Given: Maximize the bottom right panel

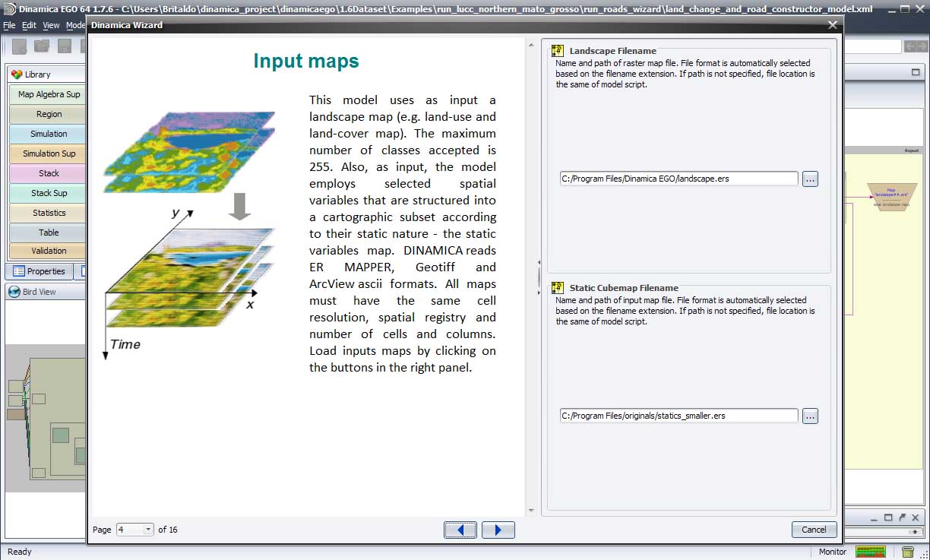Looking at the screenshot, I should (x=888, y=517).
